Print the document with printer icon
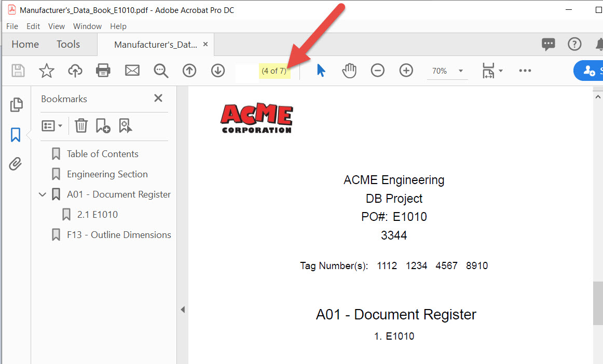This screenshot has width=603, height=364. pyautogui.click(x=103, y=71)
